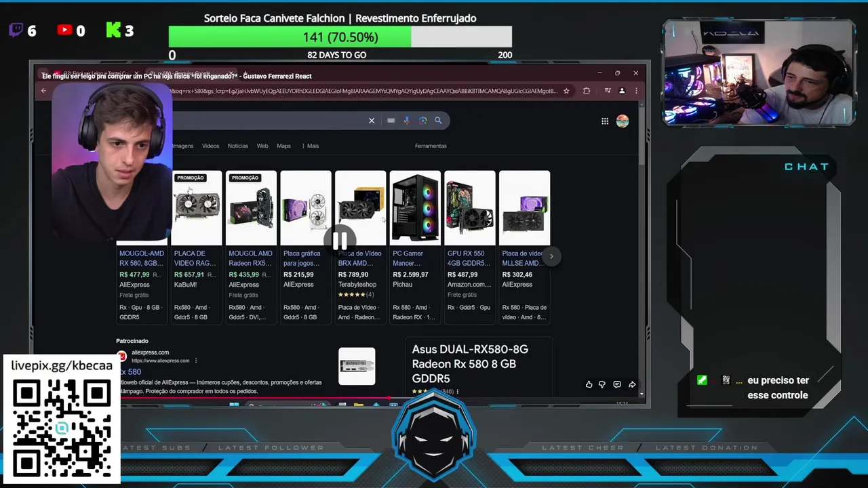This screenshot has width=868, height=488.
Task: Open the three-dot menu beside aliexpress.com URL
Action: 196,361
